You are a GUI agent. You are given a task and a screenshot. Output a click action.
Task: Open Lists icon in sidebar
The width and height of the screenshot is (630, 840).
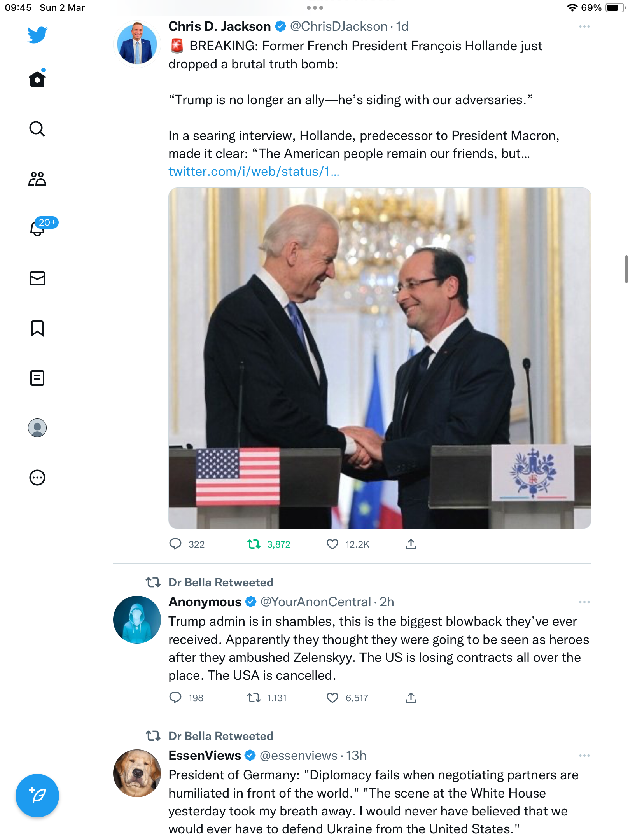coord(37,378)
